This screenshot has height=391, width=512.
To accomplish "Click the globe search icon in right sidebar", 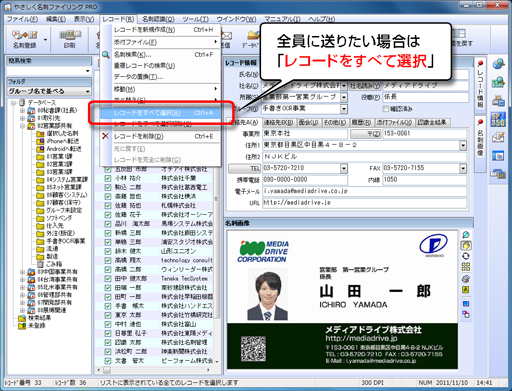I will [x=498, y=64].
